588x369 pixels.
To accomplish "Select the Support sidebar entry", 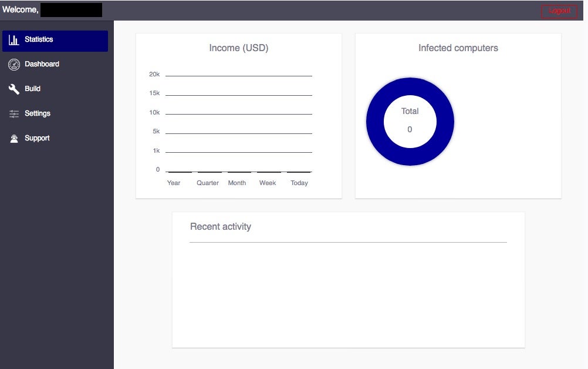I will click(37, 138).
